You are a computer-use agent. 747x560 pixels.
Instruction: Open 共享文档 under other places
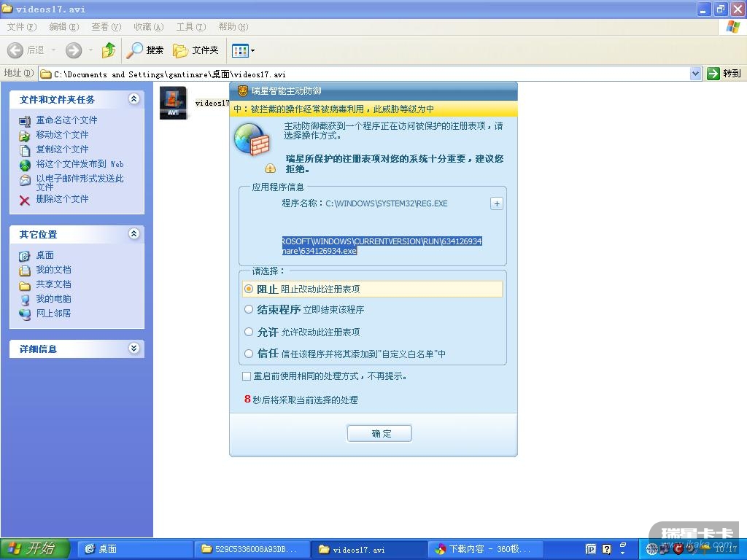click(54, 284)
